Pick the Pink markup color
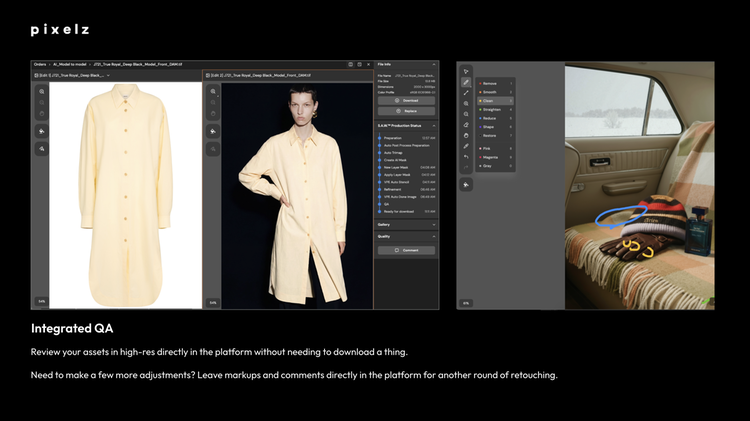The image size is (750, 421). click(488, 148)
